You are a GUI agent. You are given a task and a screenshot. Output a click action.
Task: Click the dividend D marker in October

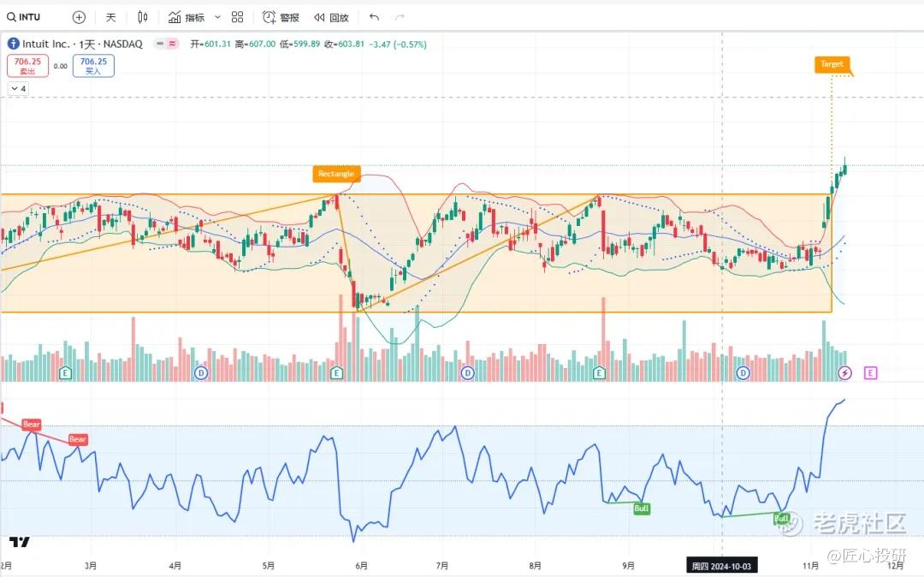(x=743, y=372)
